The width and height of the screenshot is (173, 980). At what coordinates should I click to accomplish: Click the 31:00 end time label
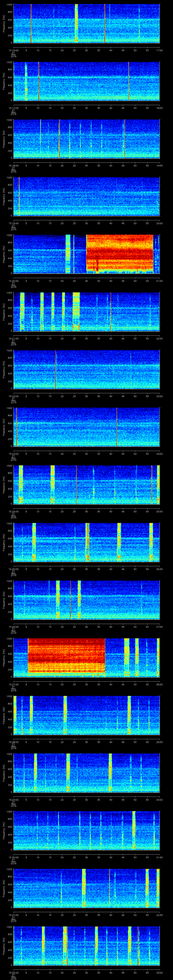(x=159, y=858)
